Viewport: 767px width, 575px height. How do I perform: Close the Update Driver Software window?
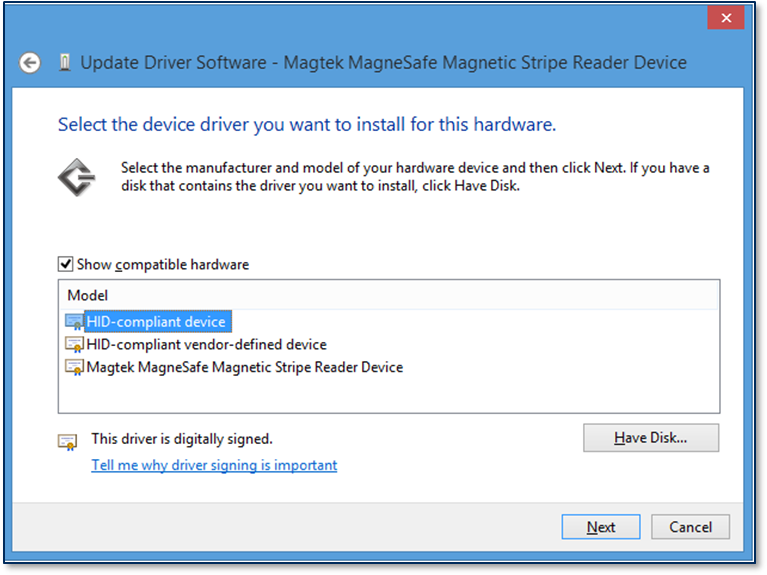point(726,18)
